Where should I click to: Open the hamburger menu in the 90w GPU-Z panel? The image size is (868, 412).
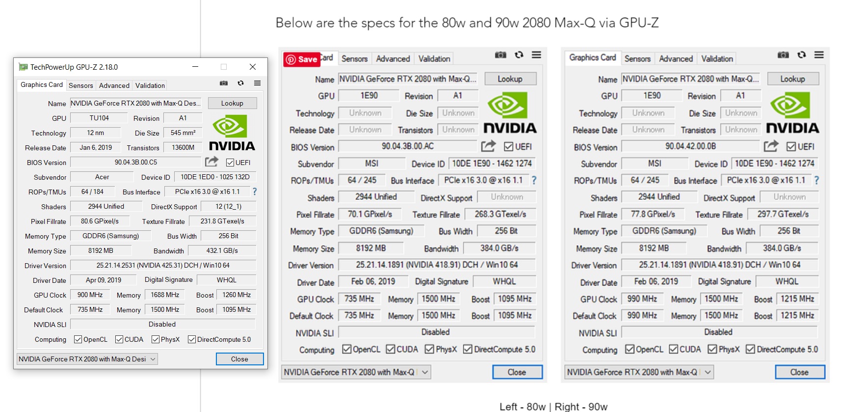pos(819,55)
